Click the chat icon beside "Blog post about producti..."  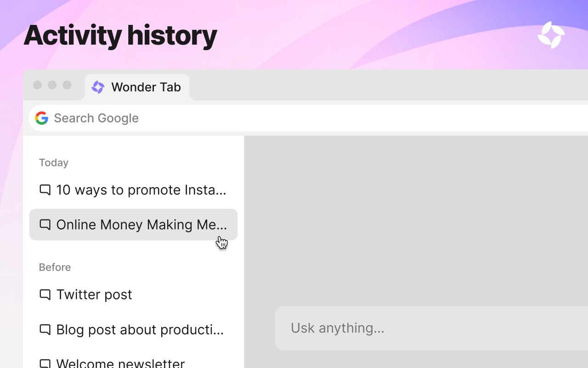point(45,329)
